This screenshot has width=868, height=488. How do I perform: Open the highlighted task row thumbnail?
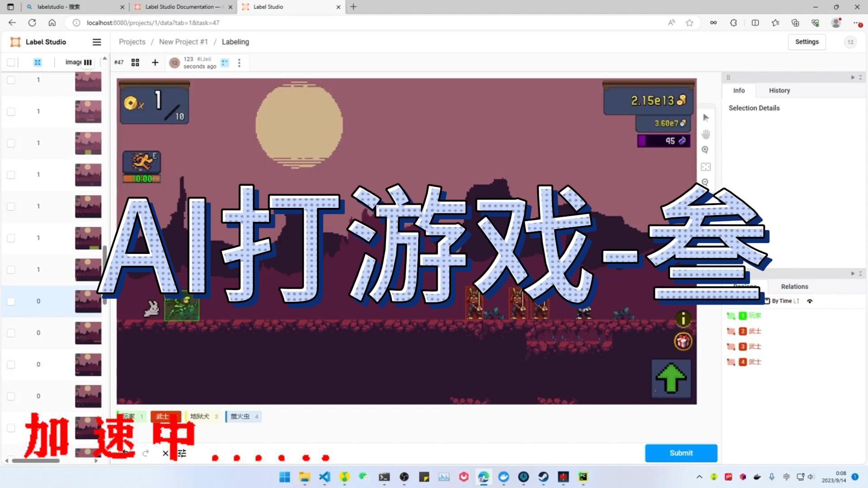coord(88,301)
